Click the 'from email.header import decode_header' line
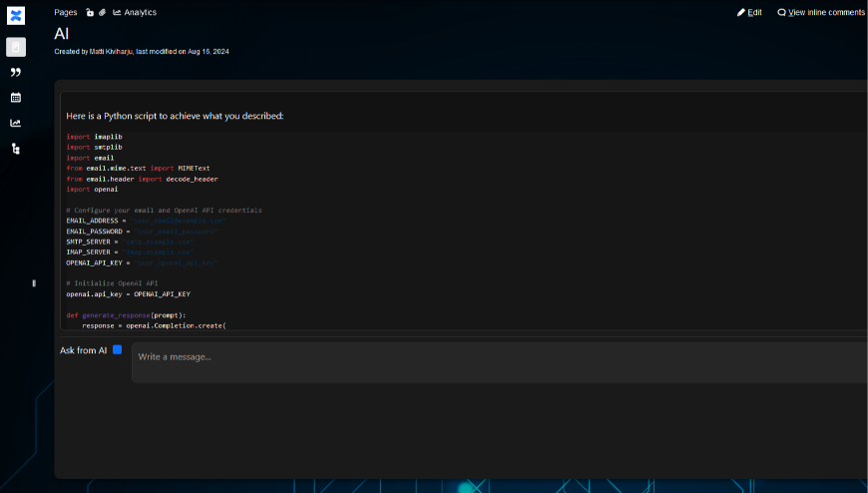 143,179
